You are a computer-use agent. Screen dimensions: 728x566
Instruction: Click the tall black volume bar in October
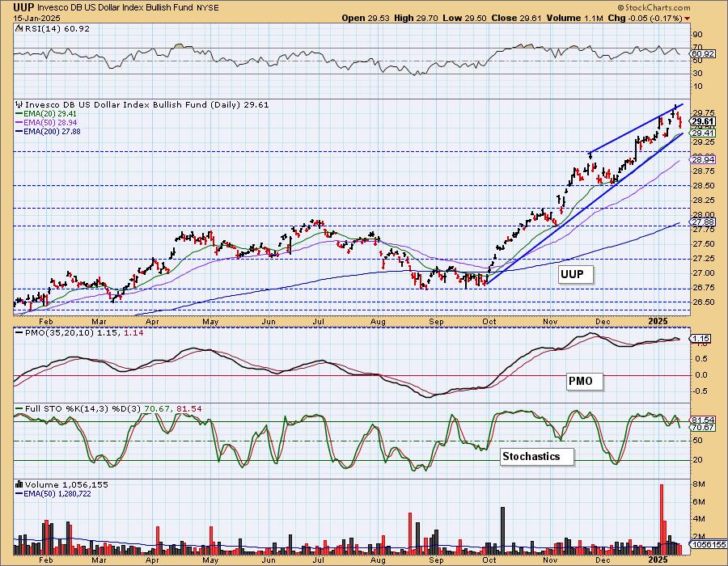[x=502, y=531]
